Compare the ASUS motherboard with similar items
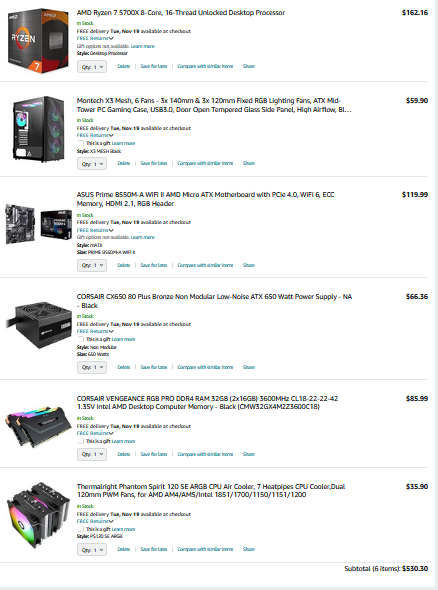 (x=205, y=265)
